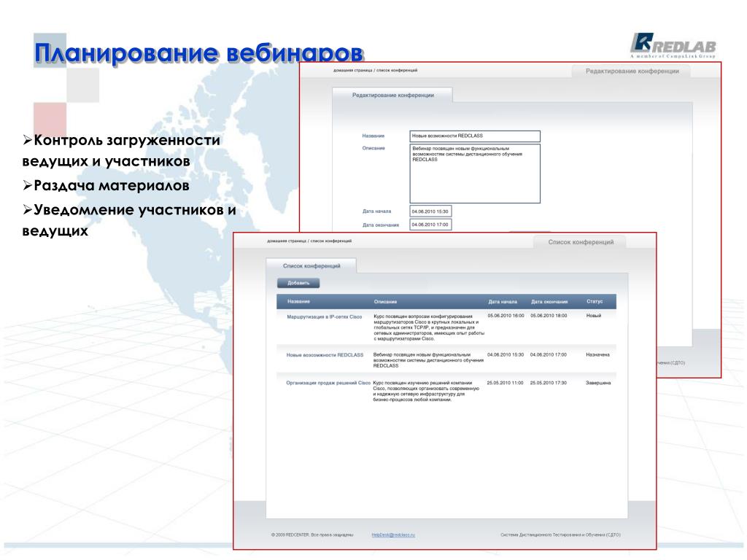Click the Название field with Новые возможности REDCLASS
Image resolution: width=747 pixels, height=560 pixels.
475,136
